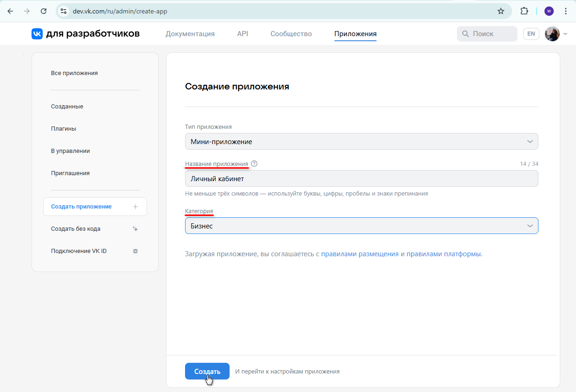Open the Категория dropdown showing Бизнес

[x=362, y=226]
